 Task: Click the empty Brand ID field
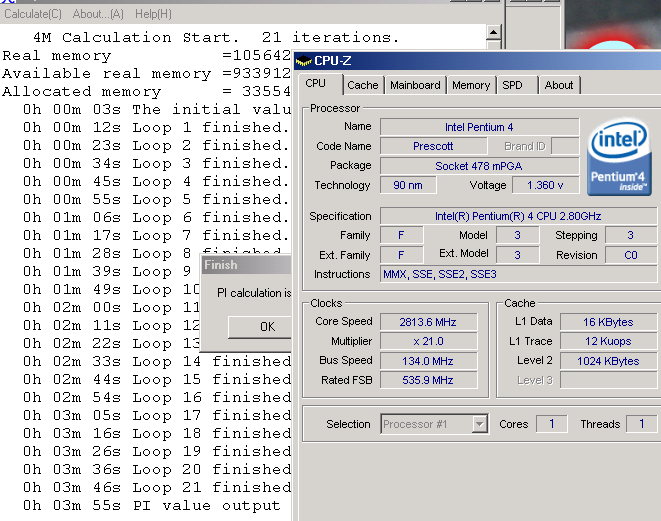tap(565, 146)
